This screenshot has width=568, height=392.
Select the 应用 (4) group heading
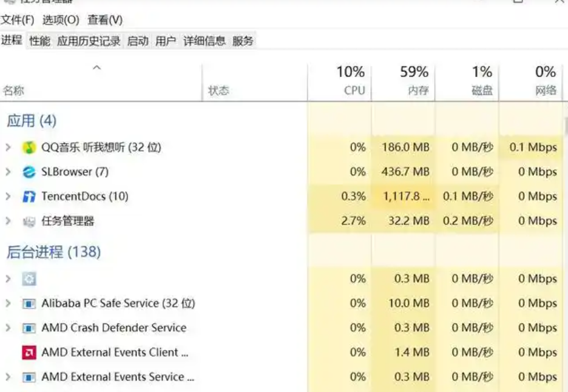point(32,121)
